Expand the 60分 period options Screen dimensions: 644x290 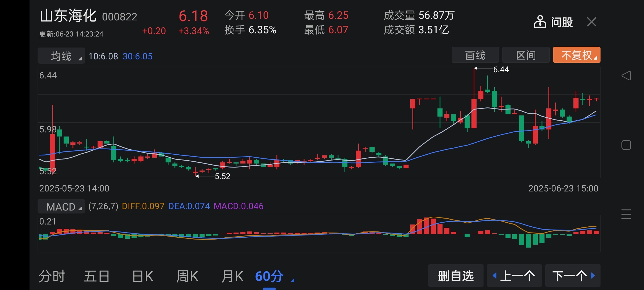[274, 276]
